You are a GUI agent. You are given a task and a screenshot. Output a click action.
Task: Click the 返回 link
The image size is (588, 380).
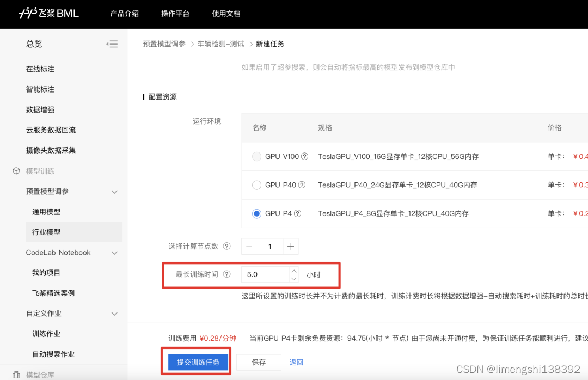coord(296,361)
